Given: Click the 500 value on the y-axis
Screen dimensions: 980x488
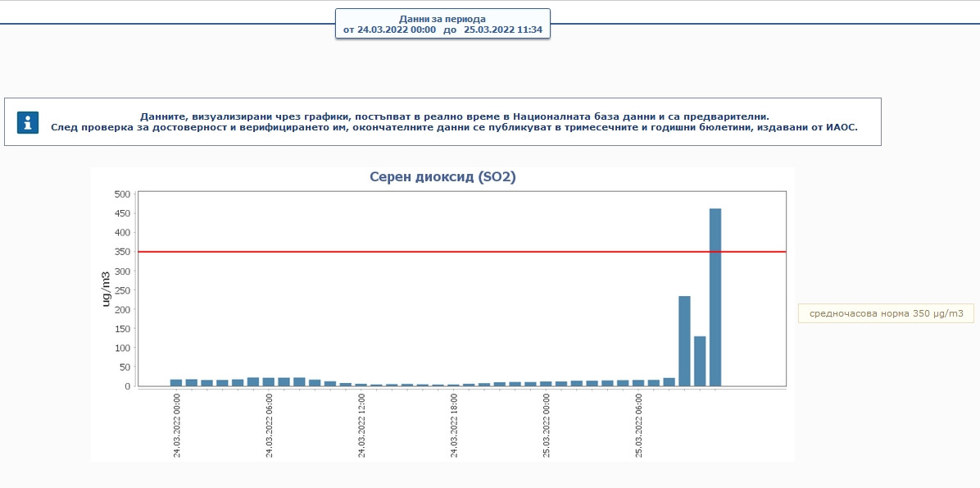Looking at the screenshot, I should pyautogui.click(x=122, y=194).
